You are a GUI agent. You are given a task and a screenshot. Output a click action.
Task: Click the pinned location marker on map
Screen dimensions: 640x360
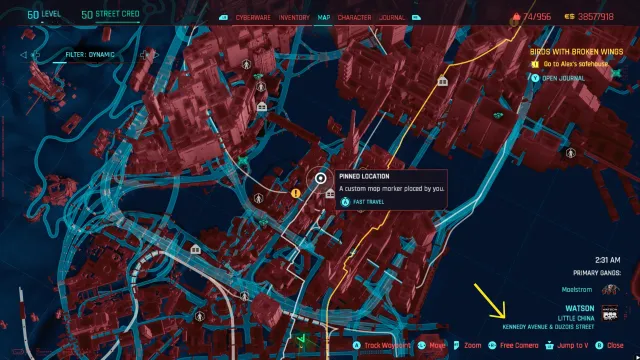click(x=321, y=178)
